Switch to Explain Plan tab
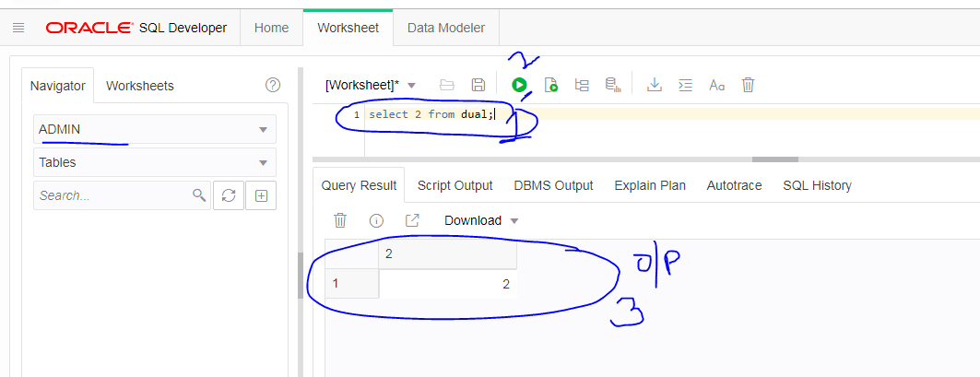This screenshot has height=377, width=980. [650, 185]
